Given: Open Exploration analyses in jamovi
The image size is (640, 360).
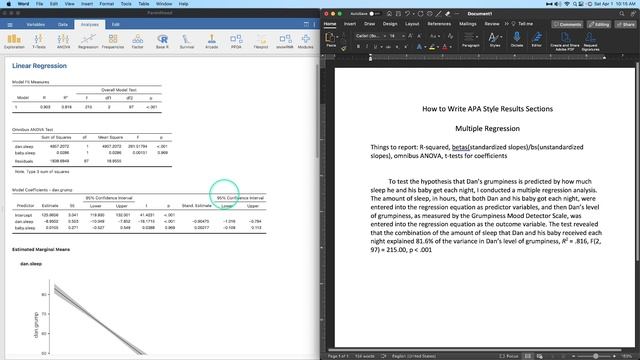Looking at the screenshot, I should pyautogui.click(x=14, y=41).
